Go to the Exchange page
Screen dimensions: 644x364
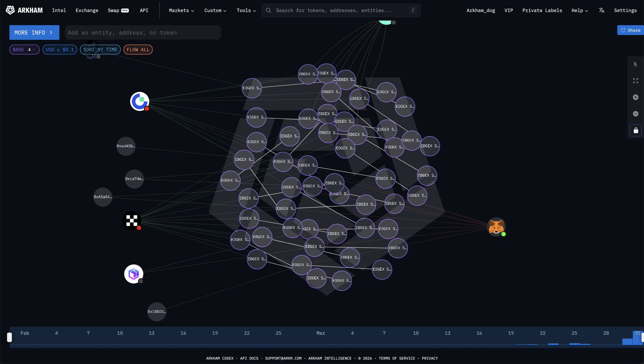pos(87,10)
